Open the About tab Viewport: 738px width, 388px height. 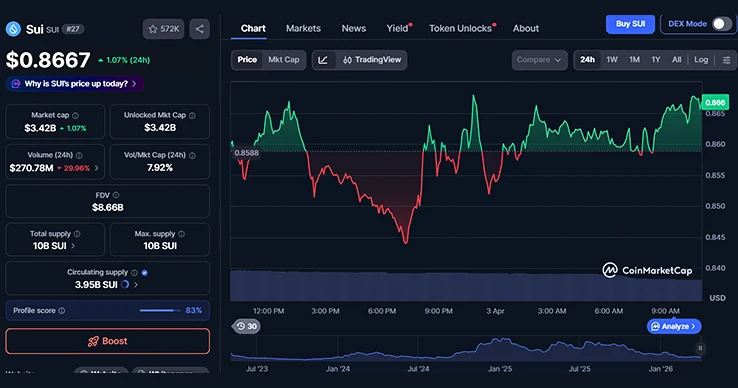point(526,29)
